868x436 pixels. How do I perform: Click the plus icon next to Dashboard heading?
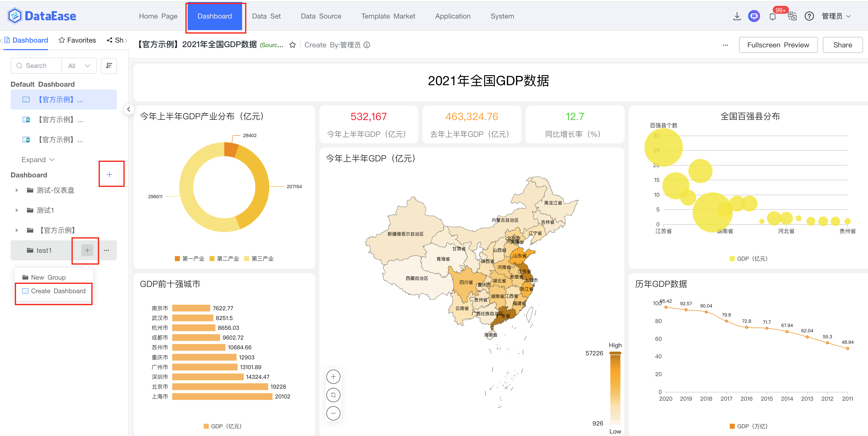(109, 174)
